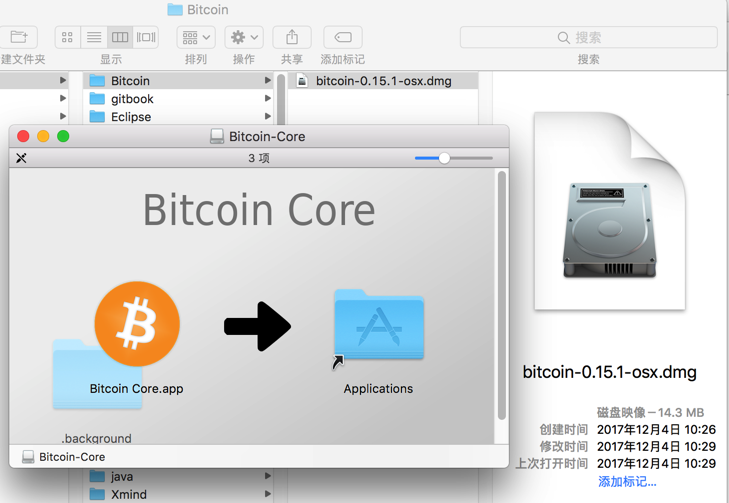Click the Bitcoin folder icon in title
This screenshot has width=729, height=503.
[175, 9]
